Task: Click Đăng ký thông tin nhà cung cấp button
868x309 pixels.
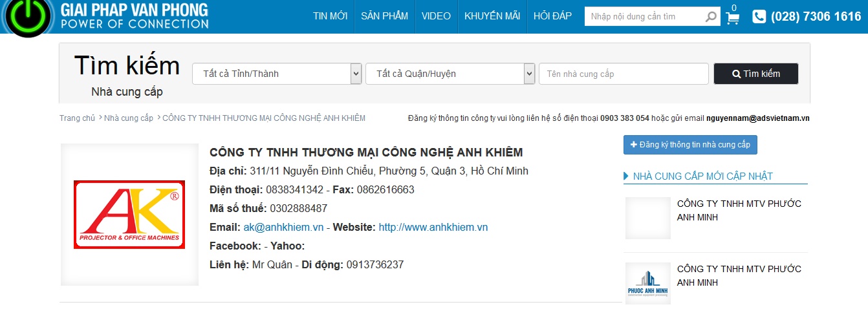Action: (690, 145)
